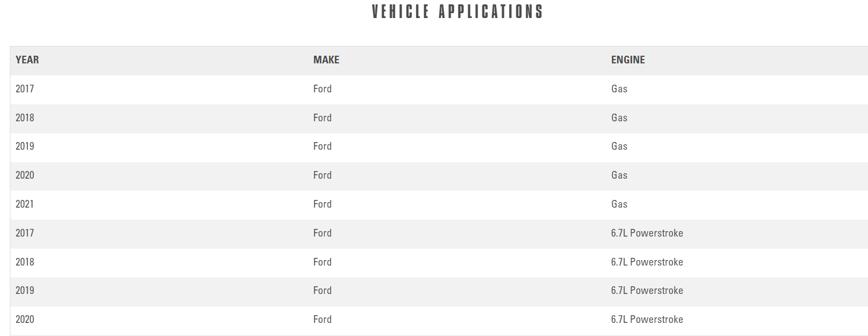
Task: Click the 6.7L Powerstroke cell for 2017
Action: [647, 233]
